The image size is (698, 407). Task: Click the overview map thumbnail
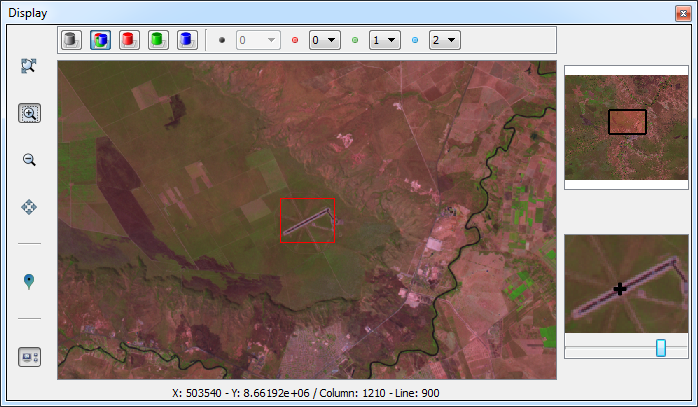[626, 127]
